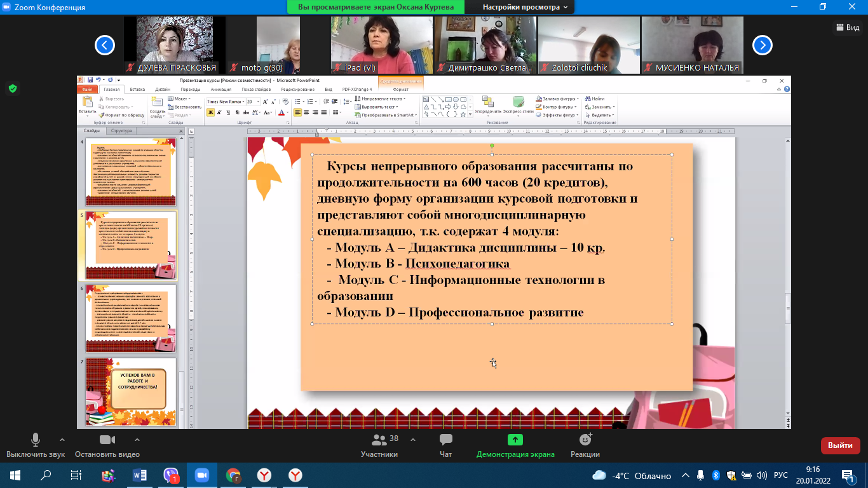Click the Вид layout button
Screen dimensions: 868x488
848,27
